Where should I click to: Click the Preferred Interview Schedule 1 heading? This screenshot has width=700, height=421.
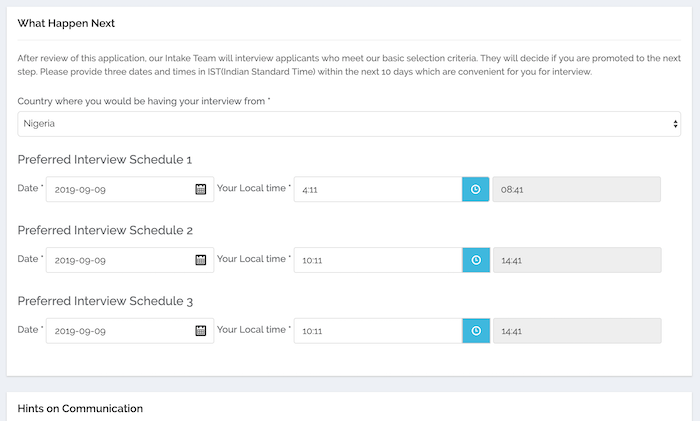tap(104, 160)
